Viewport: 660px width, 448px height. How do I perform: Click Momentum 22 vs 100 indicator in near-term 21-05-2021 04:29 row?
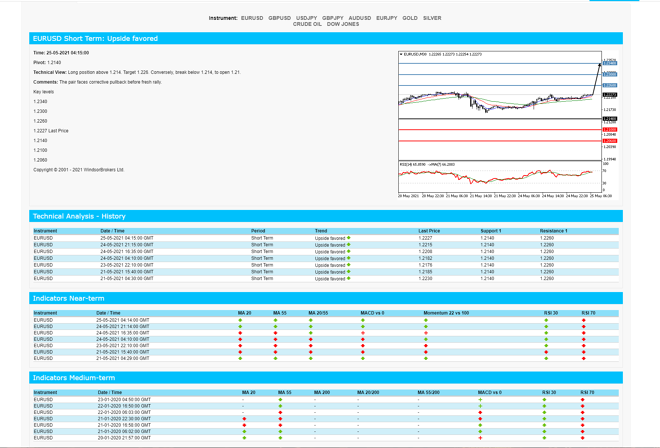[426, 358]
